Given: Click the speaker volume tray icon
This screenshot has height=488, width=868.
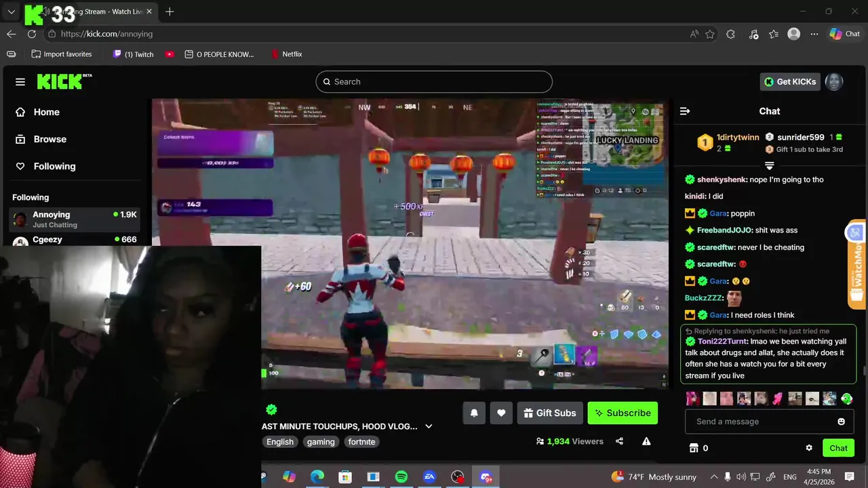Looking at the screenshot, I should tap(741, 477).
